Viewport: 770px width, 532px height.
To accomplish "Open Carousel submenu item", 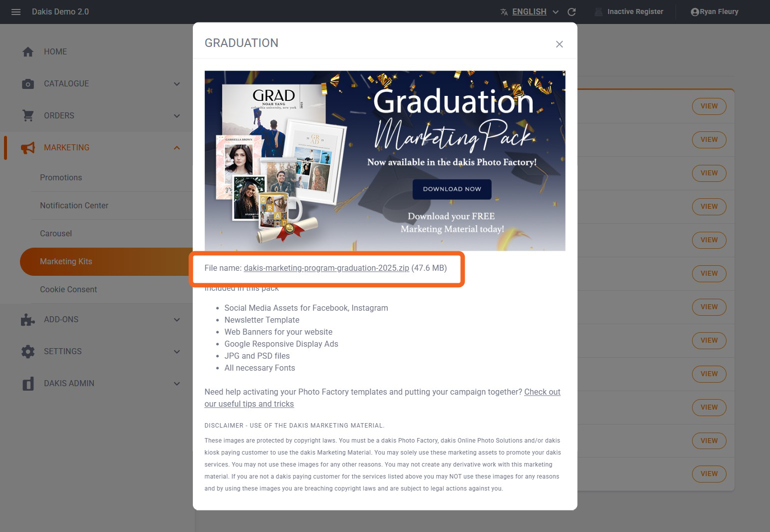I will [56, 233].
